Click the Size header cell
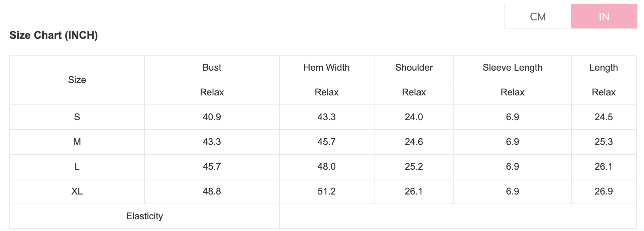The image size is (644, 231). [77, 80]
